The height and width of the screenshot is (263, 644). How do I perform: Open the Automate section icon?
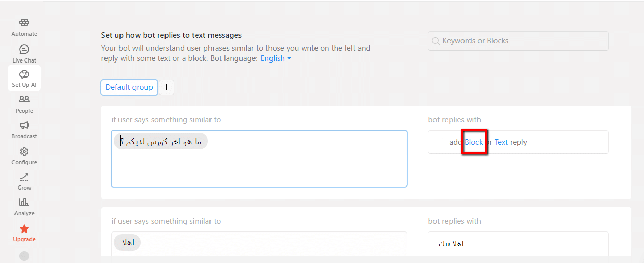tap(24, 23)
